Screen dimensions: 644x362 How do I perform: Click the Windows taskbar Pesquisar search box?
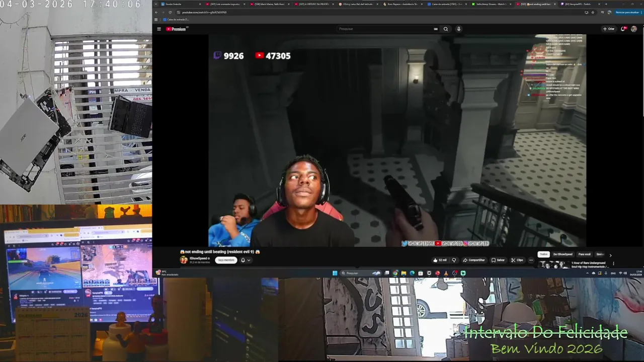coord(361,273)
